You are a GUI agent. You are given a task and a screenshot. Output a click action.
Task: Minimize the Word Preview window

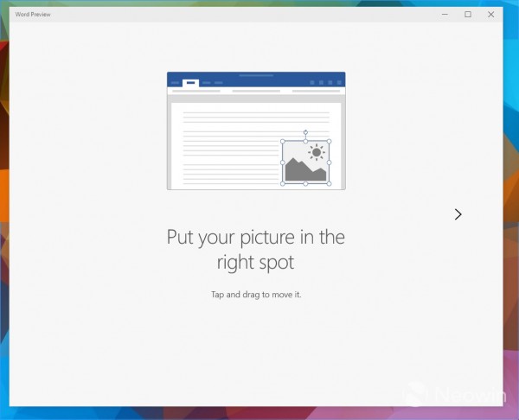(445, 14)
